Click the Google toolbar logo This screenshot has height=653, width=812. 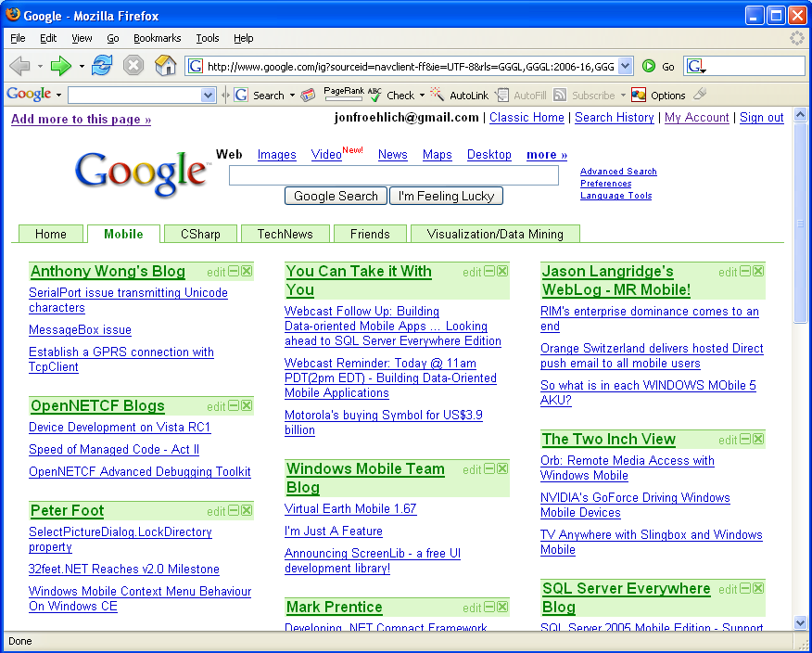29,95
